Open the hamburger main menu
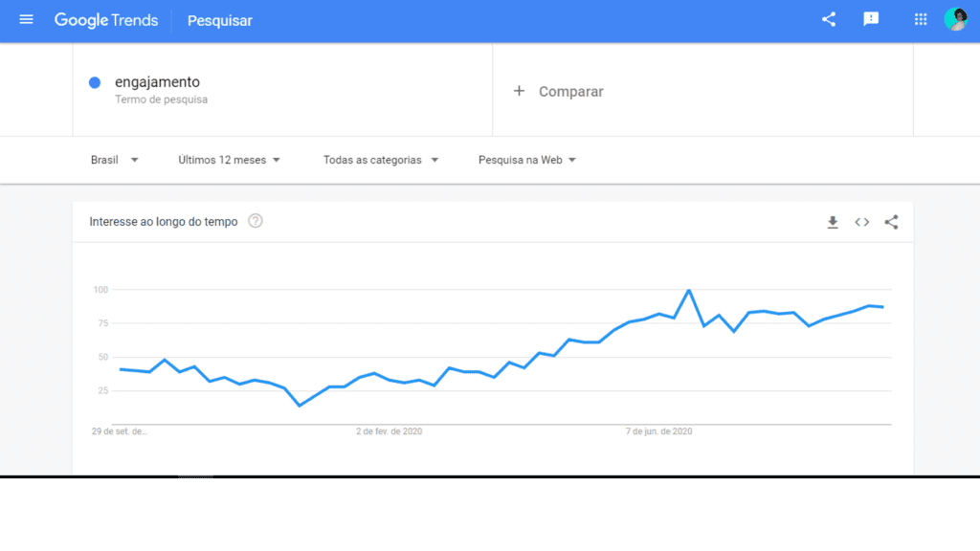 tap(26, 20)
